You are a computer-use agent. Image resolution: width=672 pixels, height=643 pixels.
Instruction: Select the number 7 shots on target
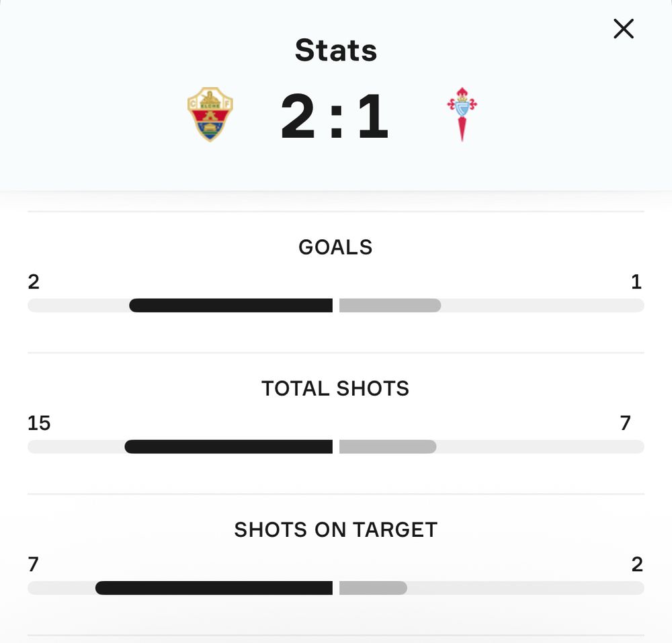[33, 565]
